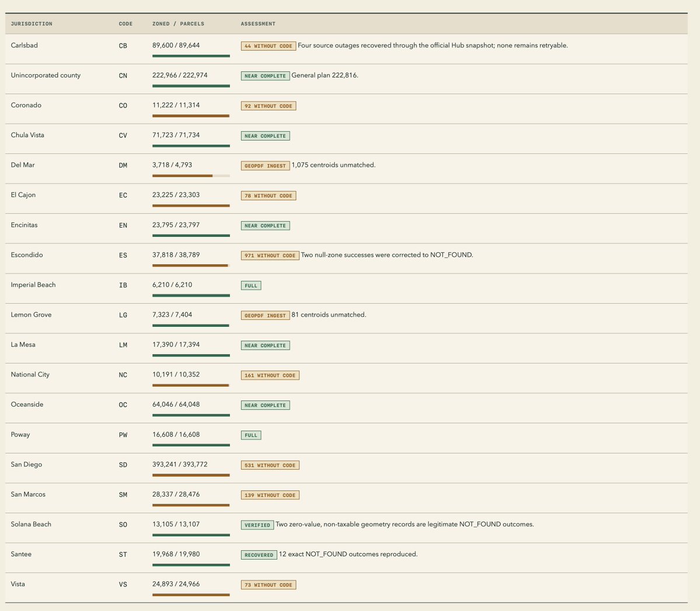Select San Marcos jurisdiction name
This screenshot has width=700, height=611.
[28, 494]
